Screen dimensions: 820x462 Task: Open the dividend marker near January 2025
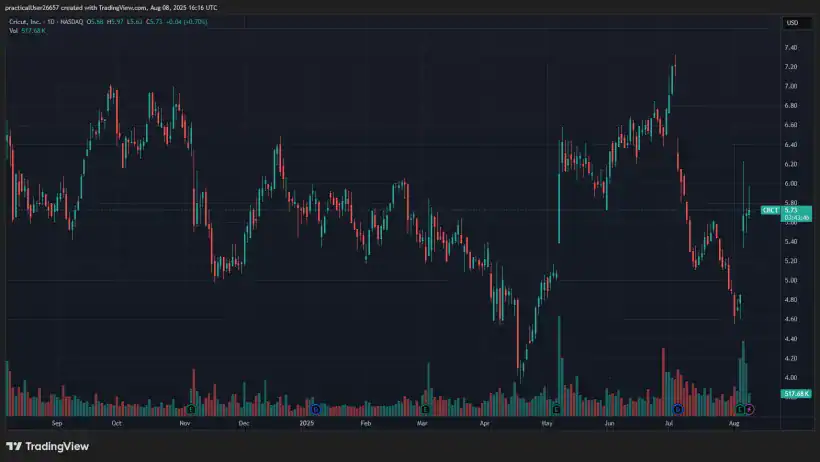pos(315,409)
